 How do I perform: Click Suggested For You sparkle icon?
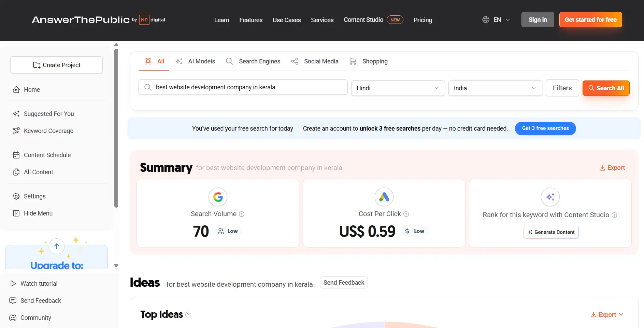click(x=16, y=114)
